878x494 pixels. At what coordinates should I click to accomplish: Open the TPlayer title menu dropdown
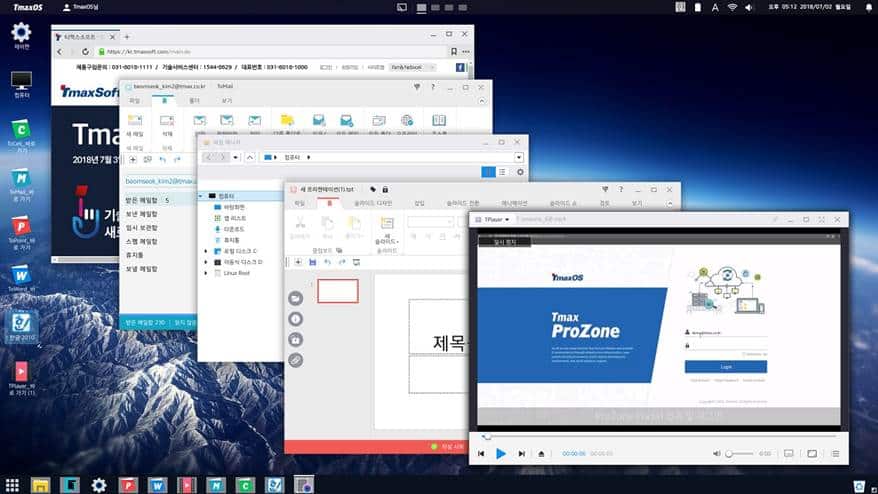[x=492, y=218]
